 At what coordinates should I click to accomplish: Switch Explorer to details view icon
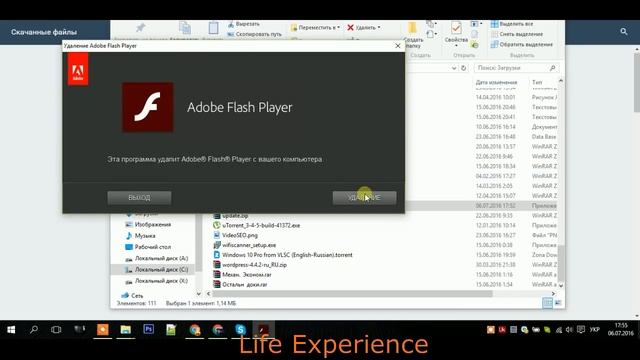(547, 303)
